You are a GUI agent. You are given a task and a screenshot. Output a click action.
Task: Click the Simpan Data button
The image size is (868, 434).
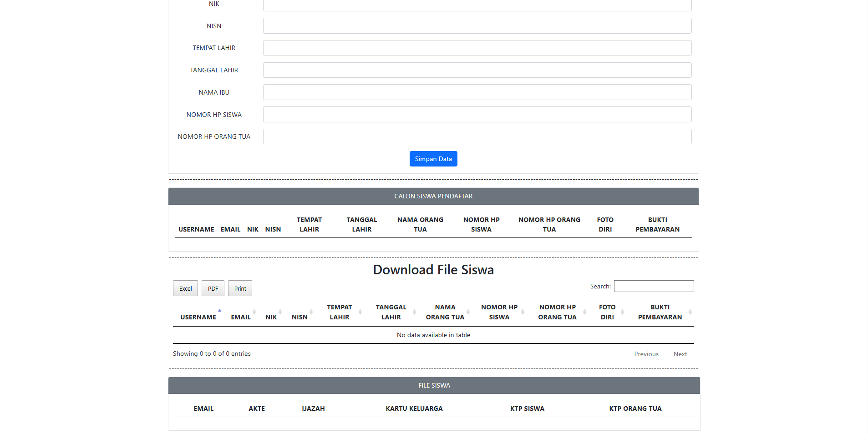[x=433, y=159]
